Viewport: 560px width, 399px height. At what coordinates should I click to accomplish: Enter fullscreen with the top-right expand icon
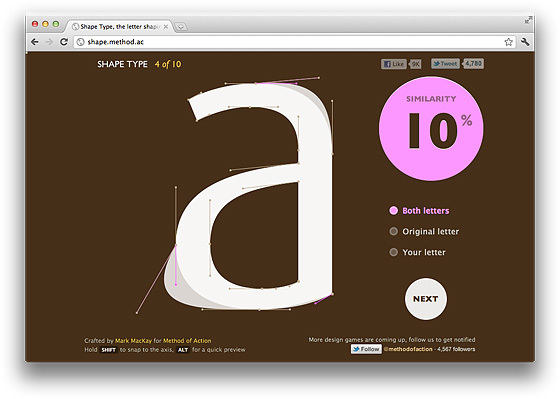pos(528,20)
